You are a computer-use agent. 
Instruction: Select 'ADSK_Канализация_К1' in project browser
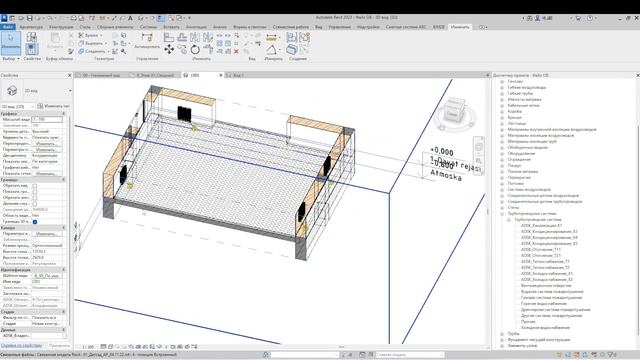[x=541, y=225]
